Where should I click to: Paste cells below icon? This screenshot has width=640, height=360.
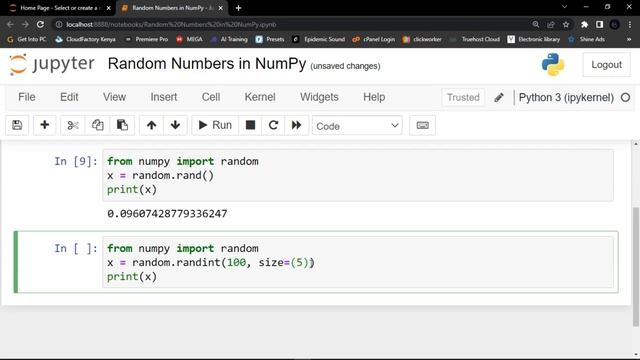(122, 125)
